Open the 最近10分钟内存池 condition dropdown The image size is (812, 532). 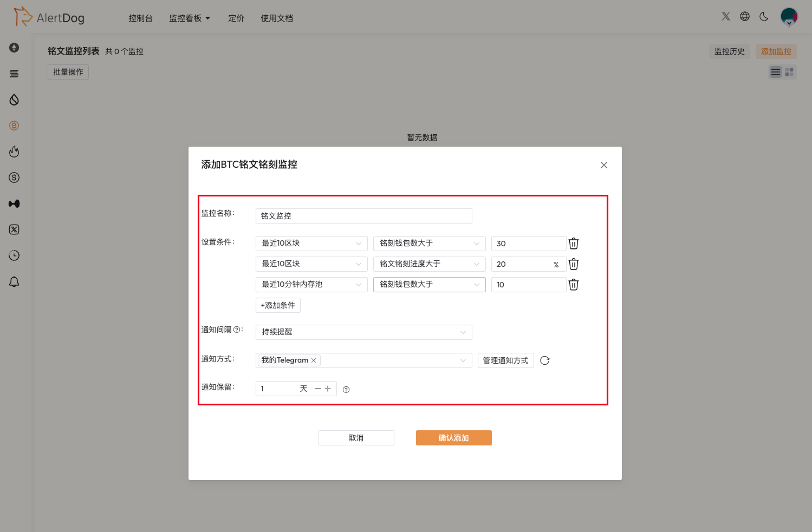(x=311, y=284)
